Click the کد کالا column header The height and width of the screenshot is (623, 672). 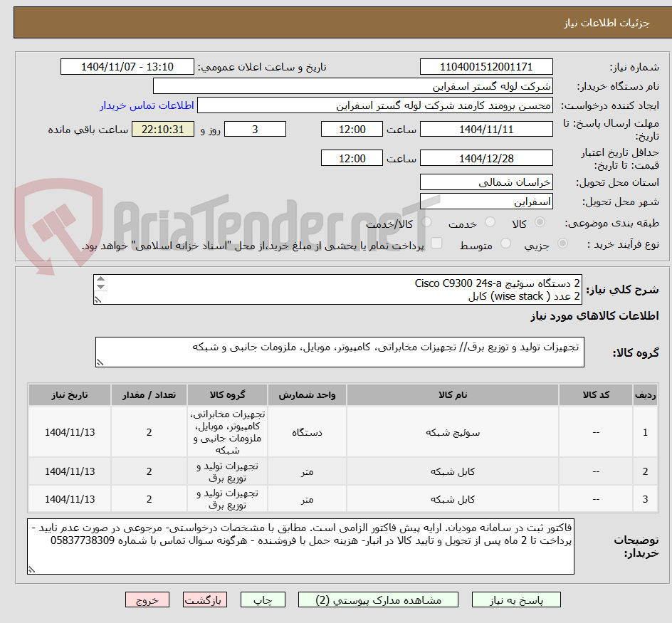point(596,395)
